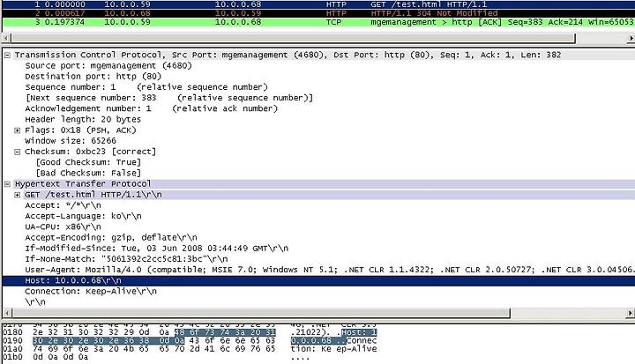
Task: Select packet 3 TCP ACK row
Action: [318, 22]
